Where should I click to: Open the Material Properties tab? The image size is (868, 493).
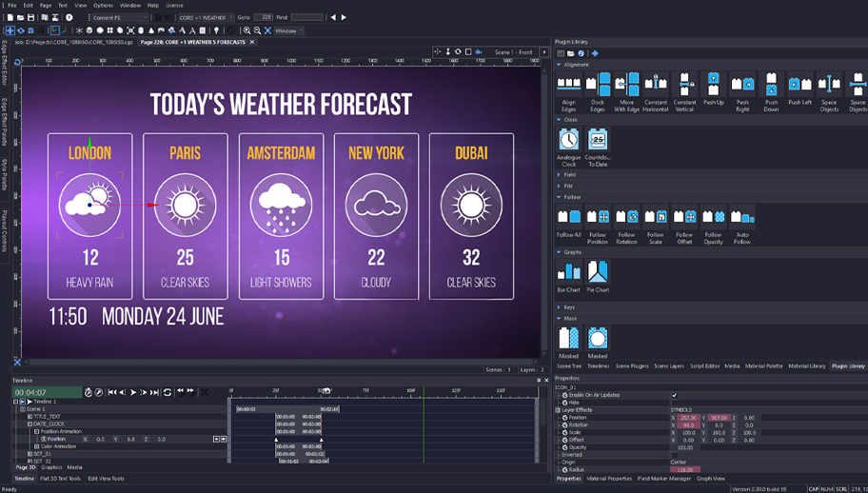609,479
